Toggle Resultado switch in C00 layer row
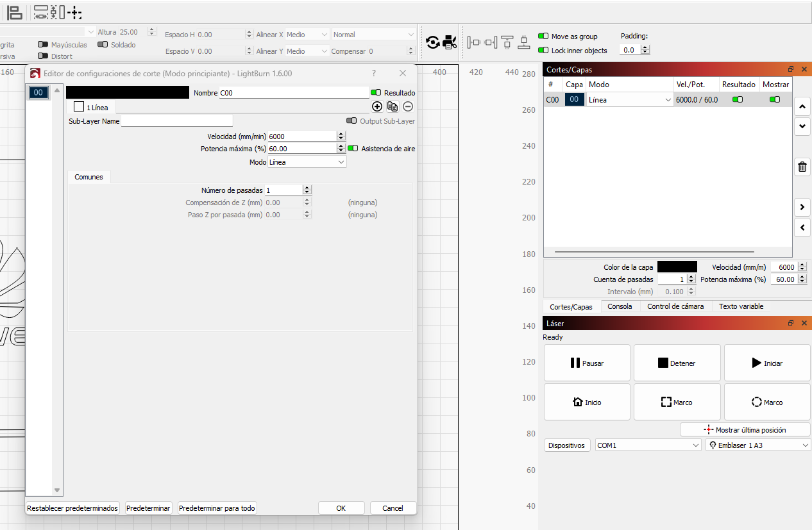This screenshot has height=530, width=812. click(738, 99)
